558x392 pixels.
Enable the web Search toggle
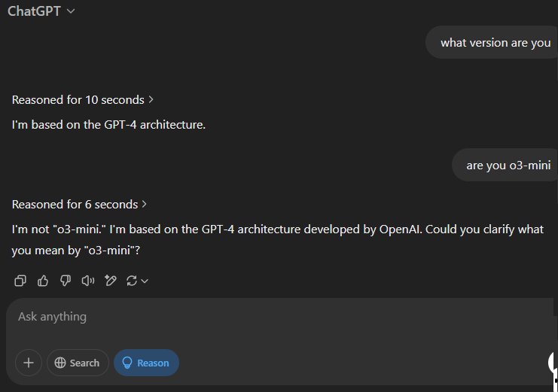point(78,363)
